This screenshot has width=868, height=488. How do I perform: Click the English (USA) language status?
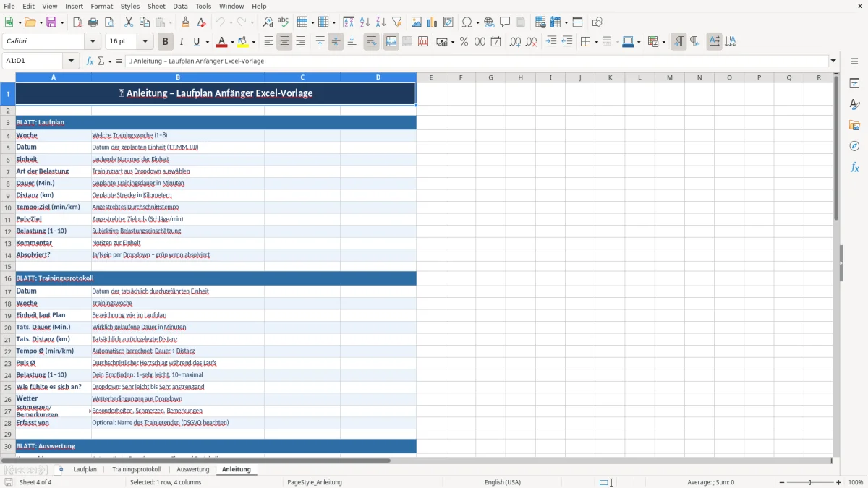pos(503,482)
